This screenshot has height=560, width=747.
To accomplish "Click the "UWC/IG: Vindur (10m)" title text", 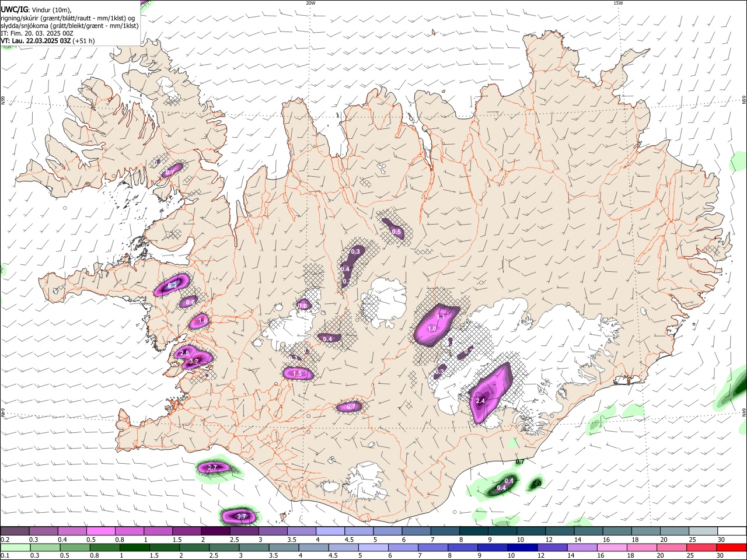I will (x=36, y=10).
